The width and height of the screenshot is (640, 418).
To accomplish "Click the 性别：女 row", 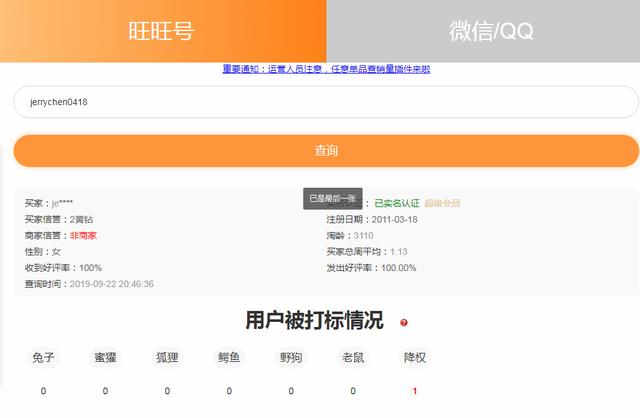I will point(42,252).
